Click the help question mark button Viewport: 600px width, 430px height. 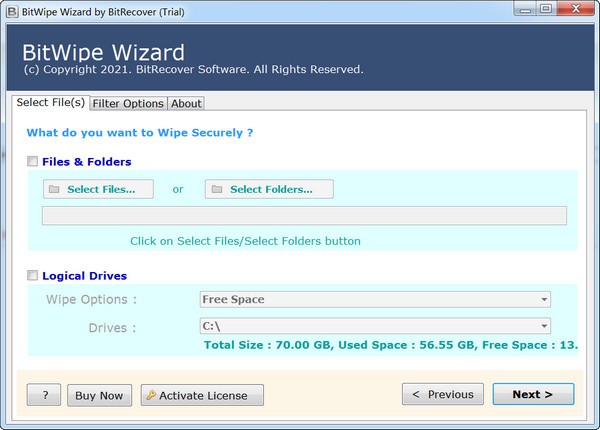[x=44, y=395]
